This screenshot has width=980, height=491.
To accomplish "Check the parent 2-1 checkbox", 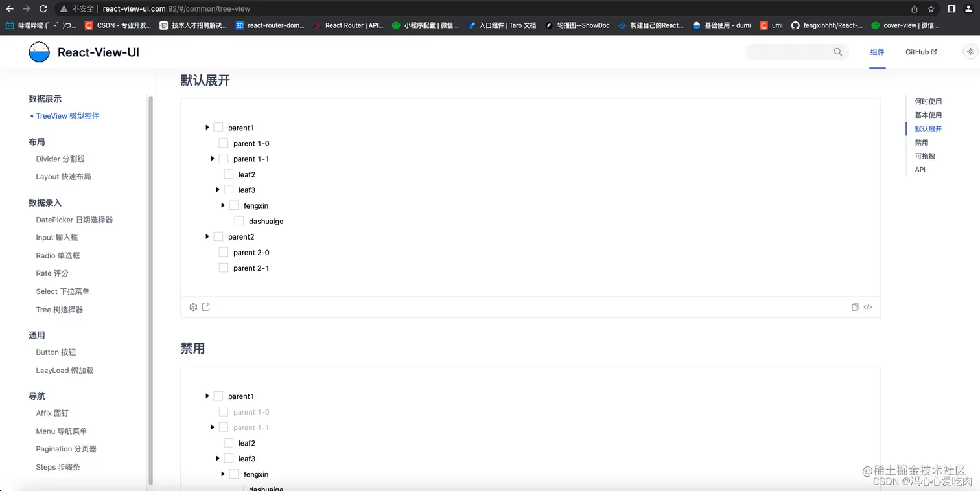I will [x=224, y=268].
